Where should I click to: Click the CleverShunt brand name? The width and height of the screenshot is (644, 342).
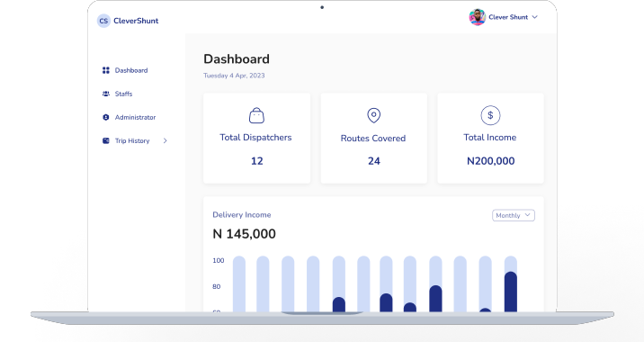tap(136, 21)
